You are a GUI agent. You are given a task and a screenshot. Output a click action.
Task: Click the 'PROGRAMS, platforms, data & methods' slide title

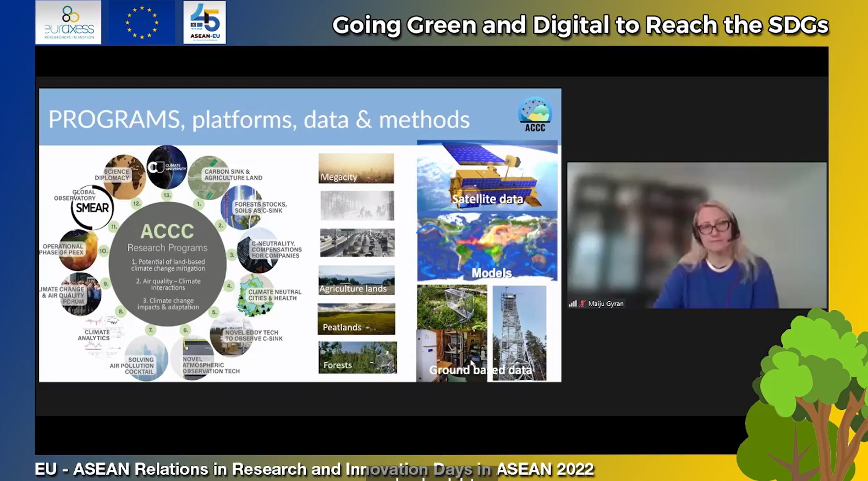(259, 120)
